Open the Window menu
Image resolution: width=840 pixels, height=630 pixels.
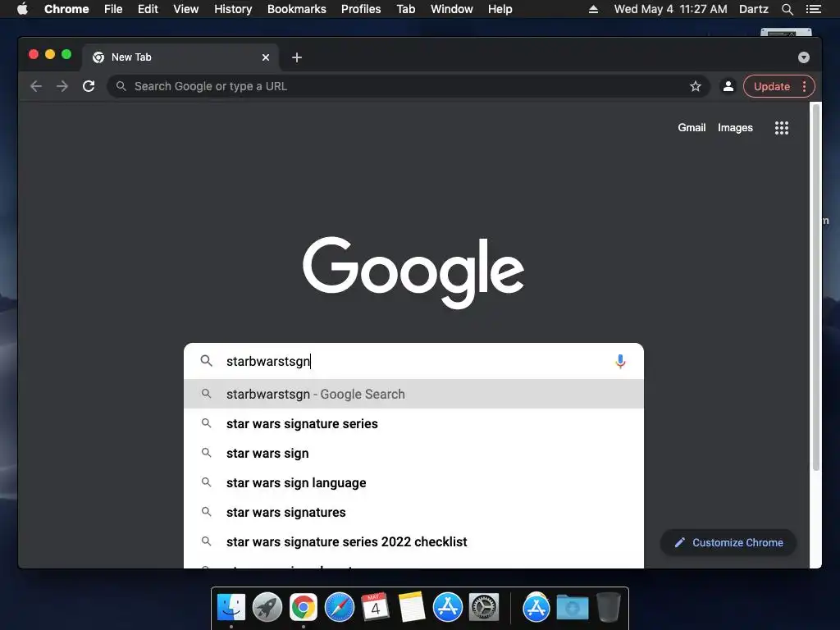point(452,9)
